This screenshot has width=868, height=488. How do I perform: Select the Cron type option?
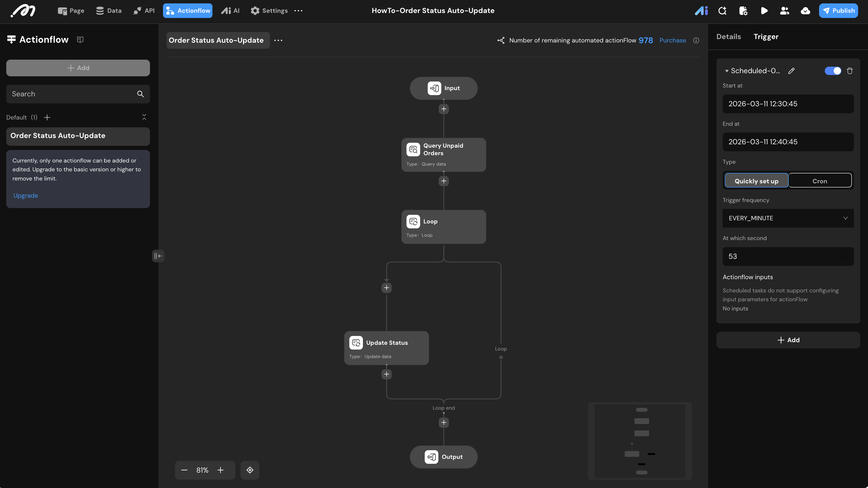820,181
